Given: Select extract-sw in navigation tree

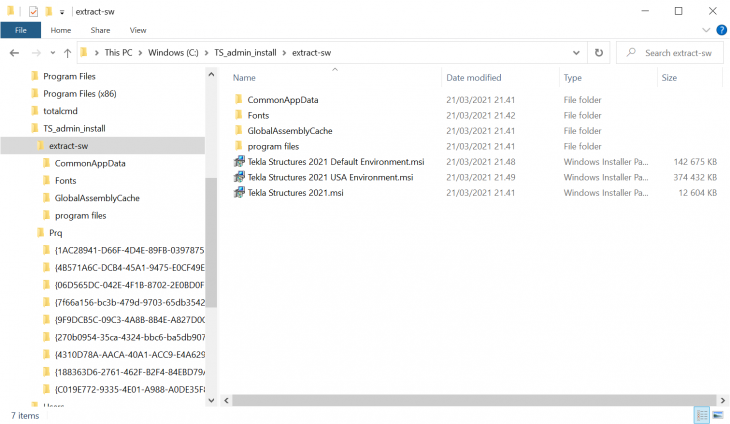Looking at the screenshot, I should point(68,146).
